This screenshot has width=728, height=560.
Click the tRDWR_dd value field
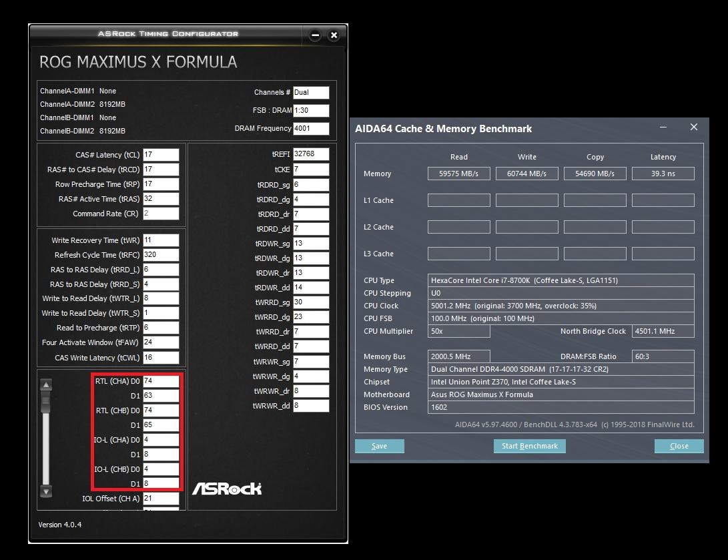(311, 288)
